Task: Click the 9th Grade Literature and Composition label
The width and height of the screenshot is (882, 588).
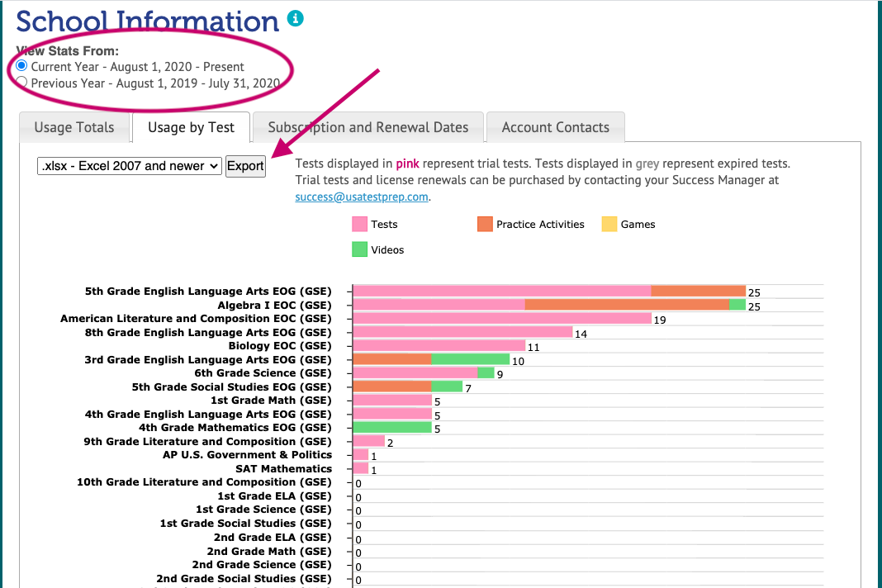Action: 207,441
